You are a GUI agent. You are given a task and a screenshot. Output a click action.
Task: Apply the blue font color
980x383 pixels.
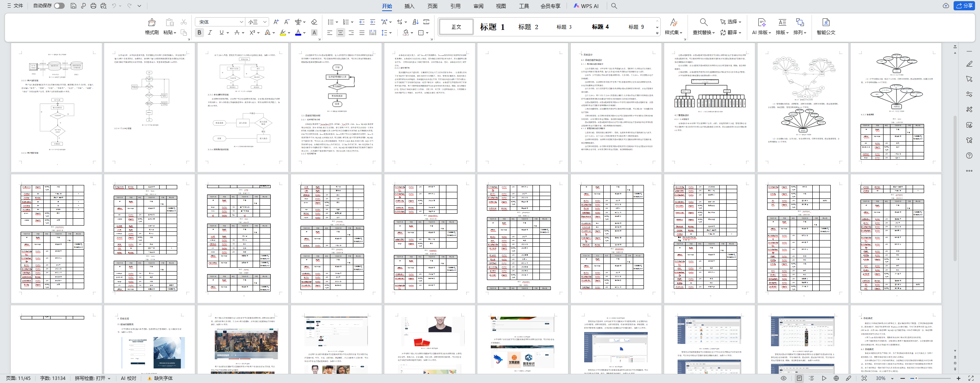tap(298, 33)
